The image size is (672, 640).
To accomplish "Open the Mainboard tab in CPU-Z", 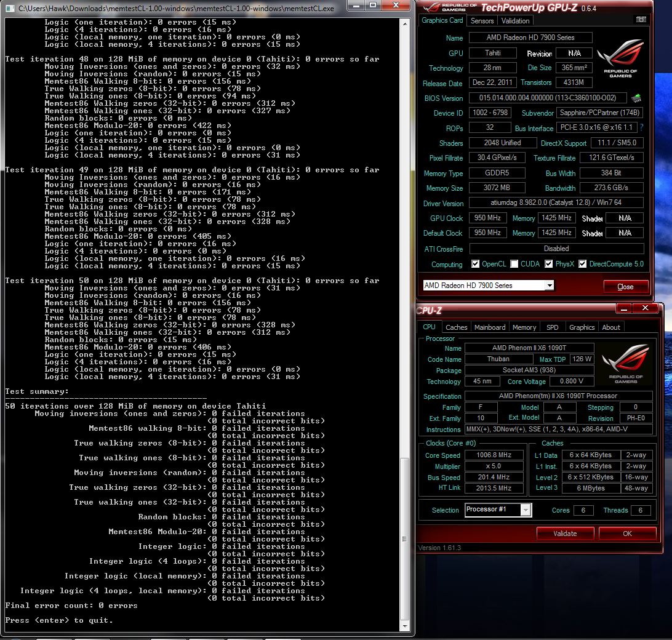I will (x=490, y=327).
